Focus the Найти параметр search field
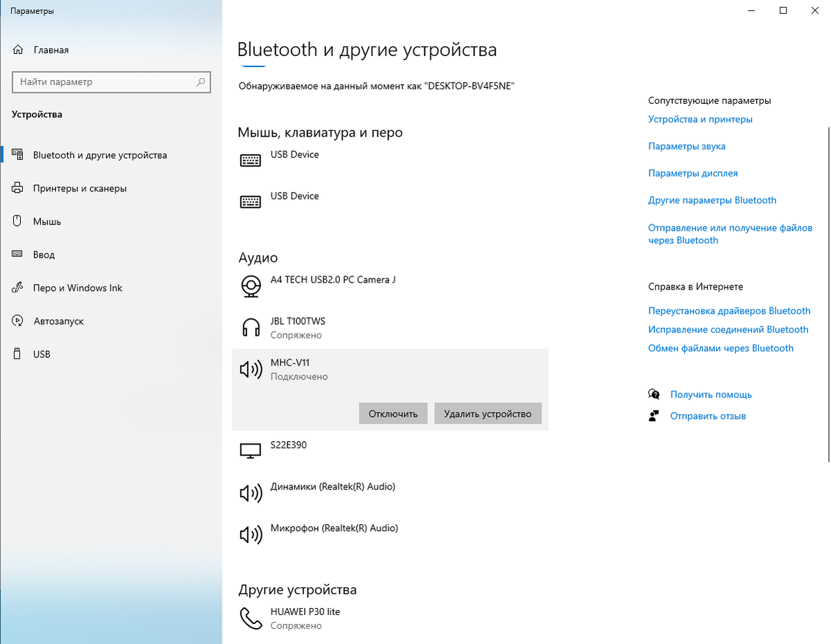 click(104, 82)
